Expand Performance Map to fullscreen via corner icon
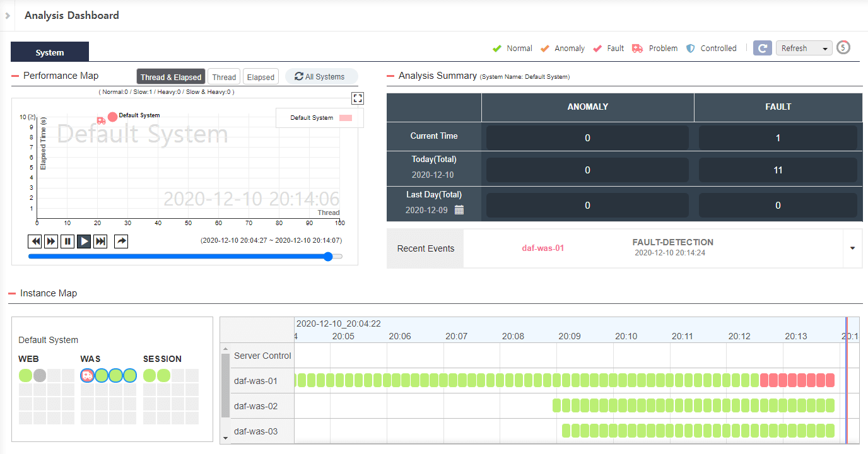Image resolution: width=868 pixels, height=454 pixels. point(357,98)
